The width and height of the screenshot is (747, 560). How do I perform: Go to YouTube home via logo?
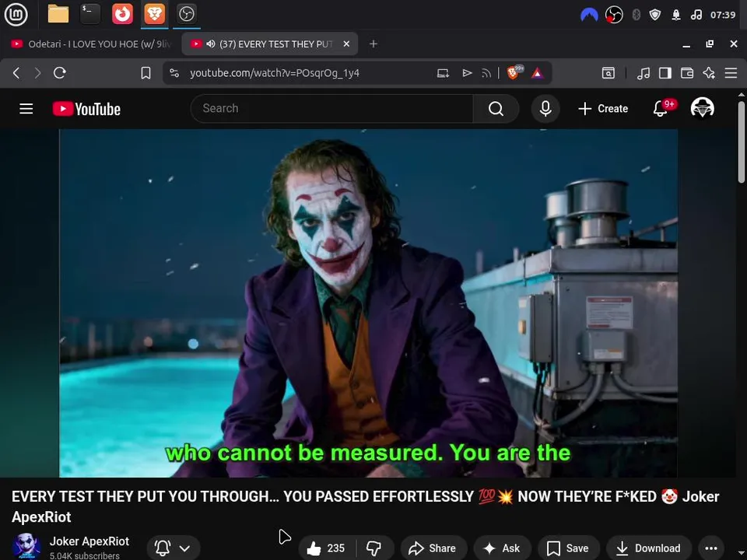click(x=86, y=109)
